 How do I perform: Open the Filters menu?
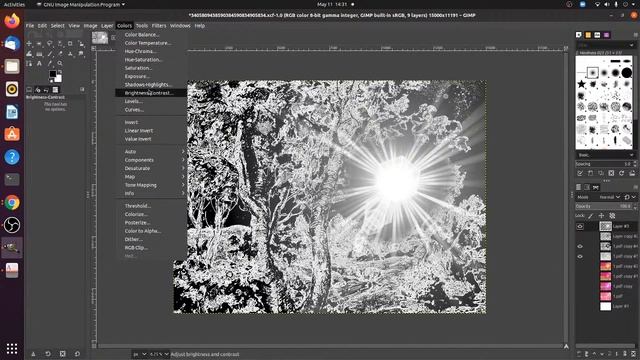click(159, 26)
